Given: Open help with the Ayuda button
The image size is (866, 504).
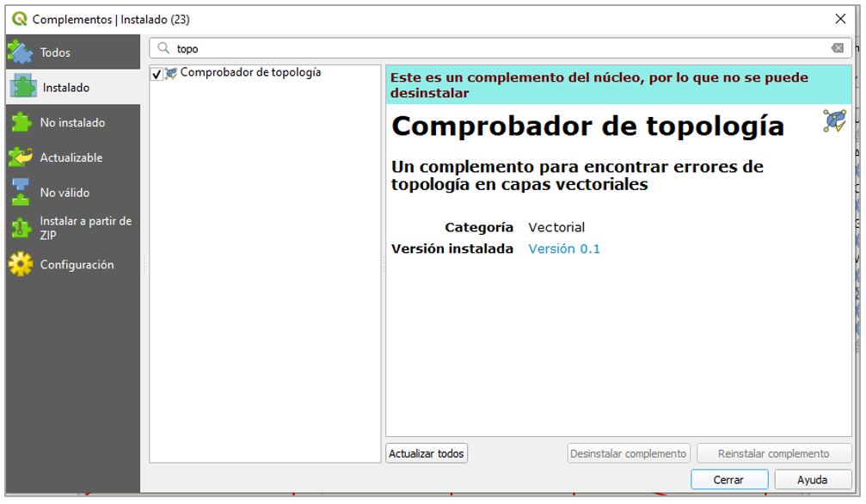Looking at the screenshot, I should pos(813,480).
